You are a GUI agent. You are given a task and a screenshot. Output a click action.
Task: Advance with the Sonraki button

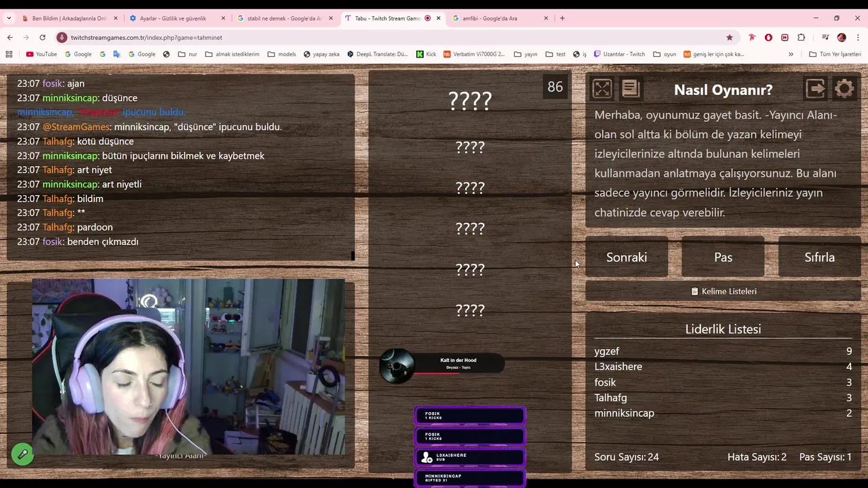click(627, 258)
